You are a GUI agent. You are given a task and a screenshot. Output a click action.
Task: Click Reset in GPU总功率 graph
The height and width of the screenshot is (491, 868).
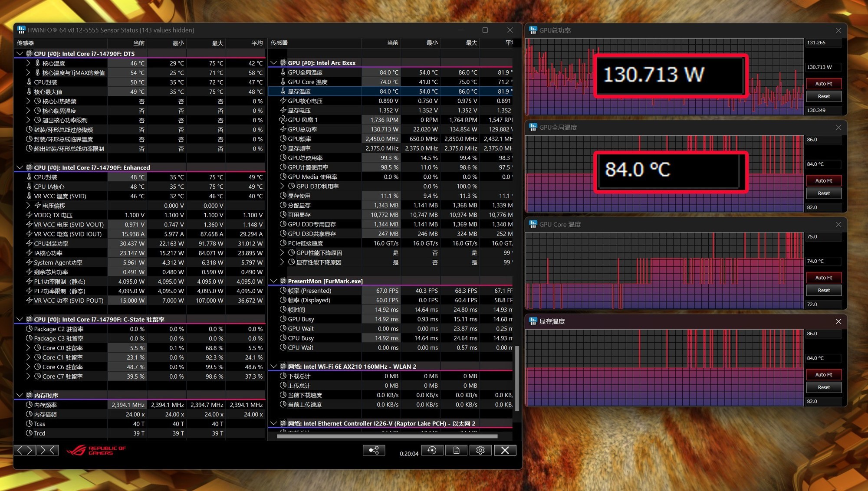(823, 96)
